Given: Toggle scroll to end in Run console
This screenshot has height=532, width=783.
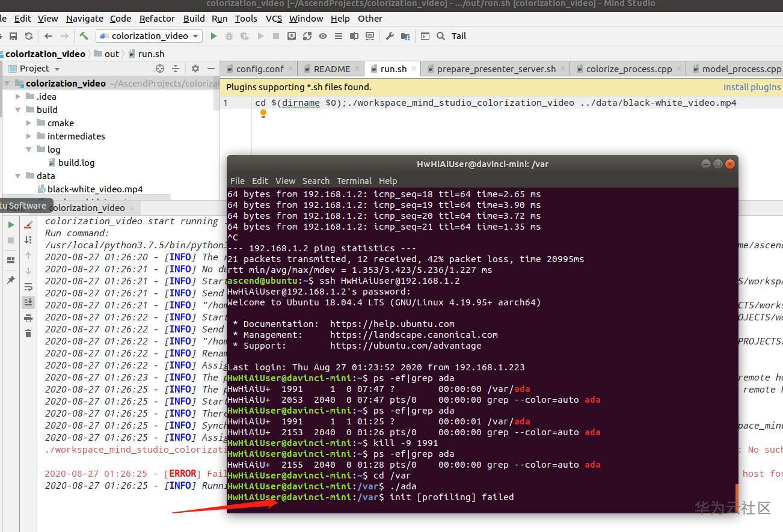Looking at the screenshot, I should 28,302.
